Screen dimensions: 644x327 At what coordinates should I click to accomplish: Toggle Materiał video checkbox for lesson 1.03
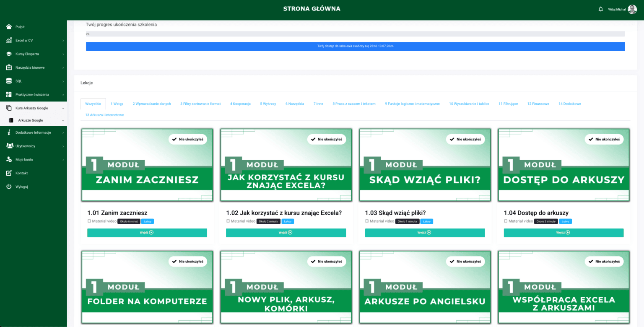(x=367, y=221)
